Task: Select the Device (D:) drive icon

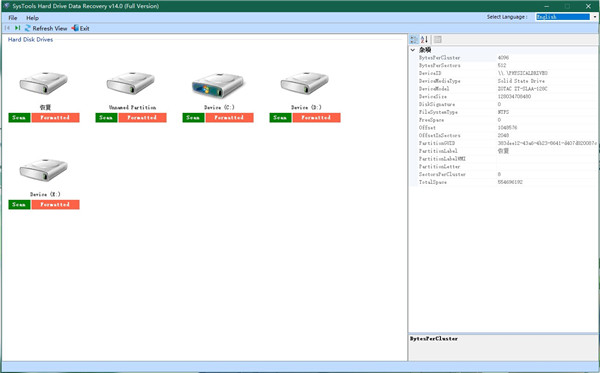Action: point(305,83)
